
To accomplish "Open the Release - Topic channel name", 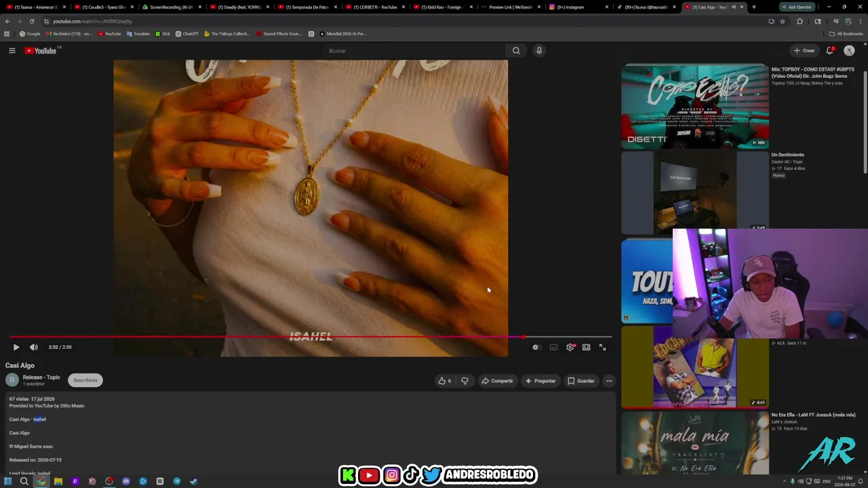I will pyautogui.click(x=41, y=378).
